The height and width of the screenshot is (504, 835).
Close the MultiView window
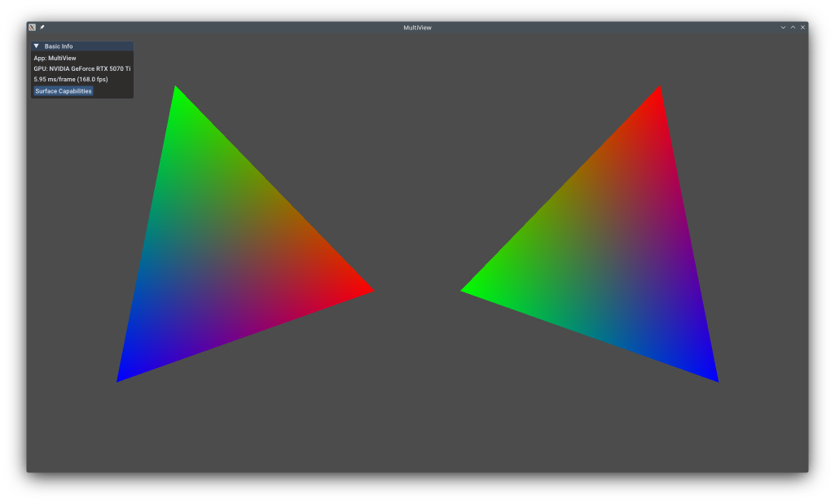pyautogui.click(x=802, y=26)
